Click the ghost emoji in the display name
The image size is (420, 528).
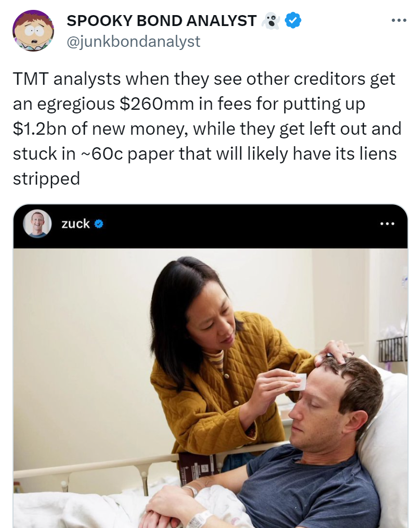click(x=271, y=21)
